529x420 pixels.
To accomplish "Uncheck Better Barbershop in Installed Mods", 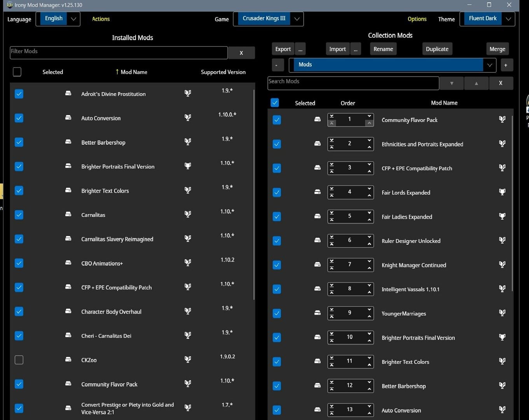I will tap(19, 142).
